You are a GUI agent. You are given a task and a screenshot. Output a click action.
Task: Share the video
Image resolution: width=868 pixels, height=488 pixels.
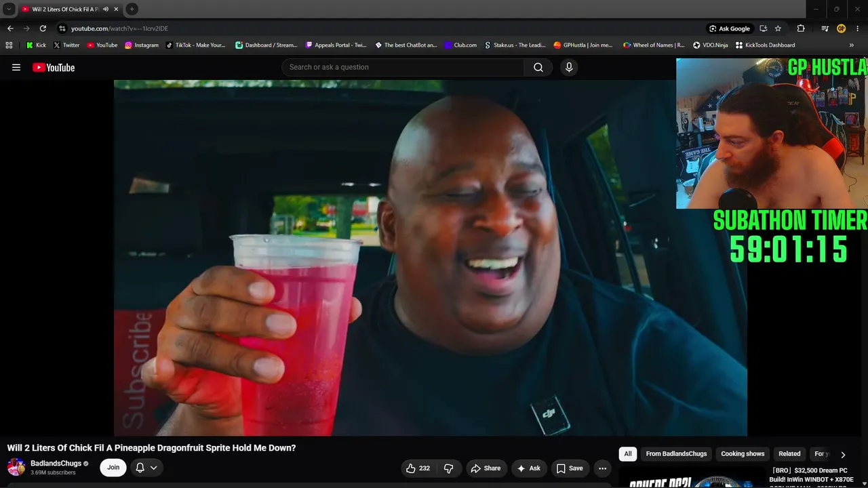(486, 468)
